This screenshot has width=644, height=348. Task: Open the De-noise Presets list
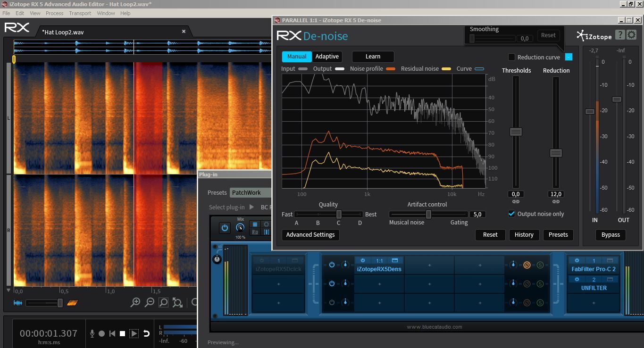click(x=558, y=235)
